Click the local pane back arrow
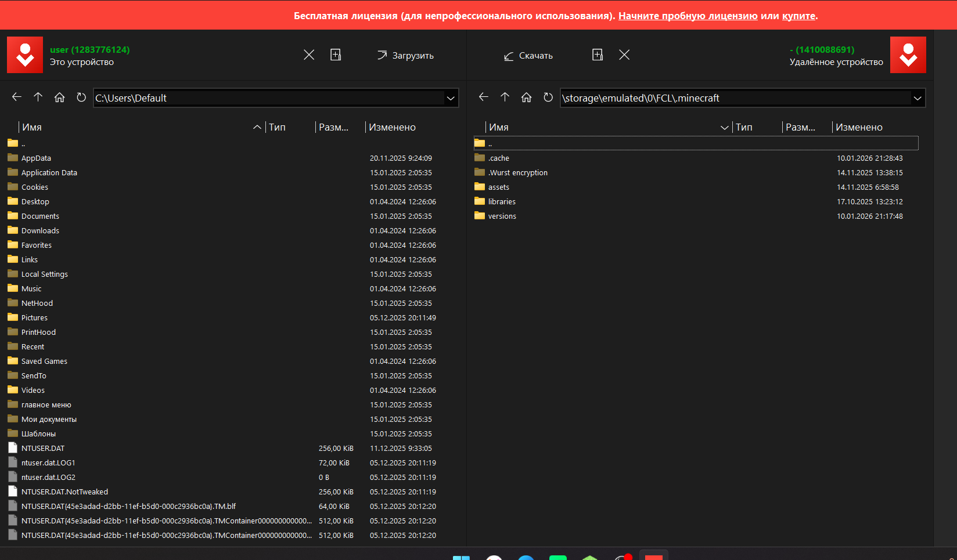Viewport: 957px width, 560px height. coord(17,97)
